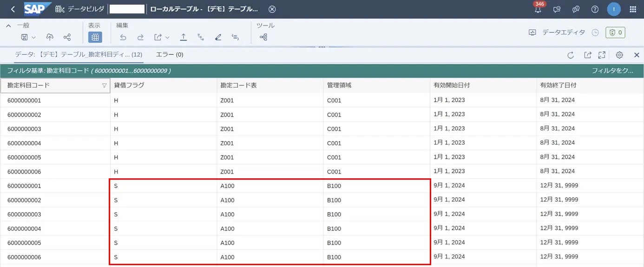The width and height of the screenshot is (644, 267).
Task: Open the save dropdown arrow
Action: coord(34,37)
